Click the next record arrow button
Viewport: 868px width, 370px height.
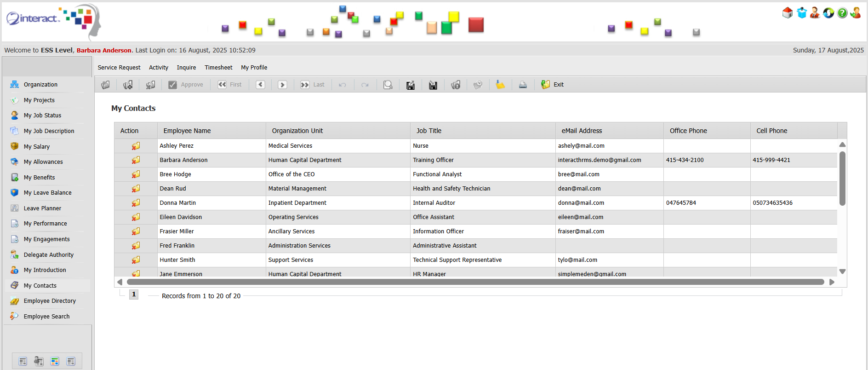[x=283, y=85]
